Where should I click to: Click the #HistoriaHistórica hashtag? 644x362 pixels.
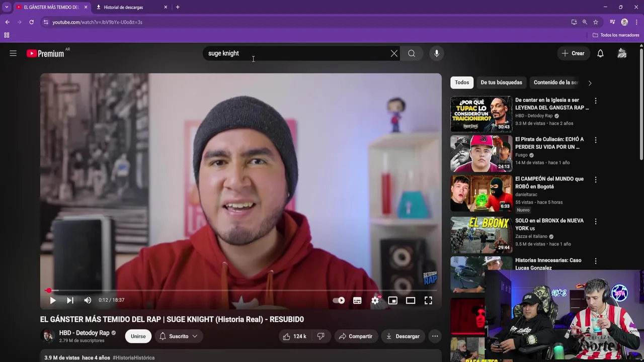(x=133, y=358)
